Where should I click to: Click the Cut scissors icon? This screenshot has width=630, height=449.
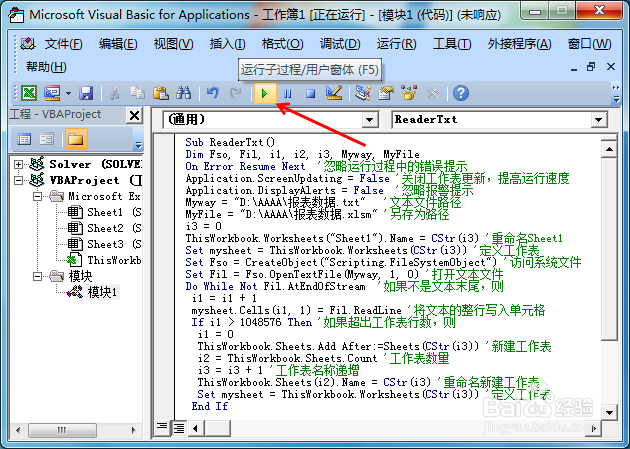tap(115, 94)
